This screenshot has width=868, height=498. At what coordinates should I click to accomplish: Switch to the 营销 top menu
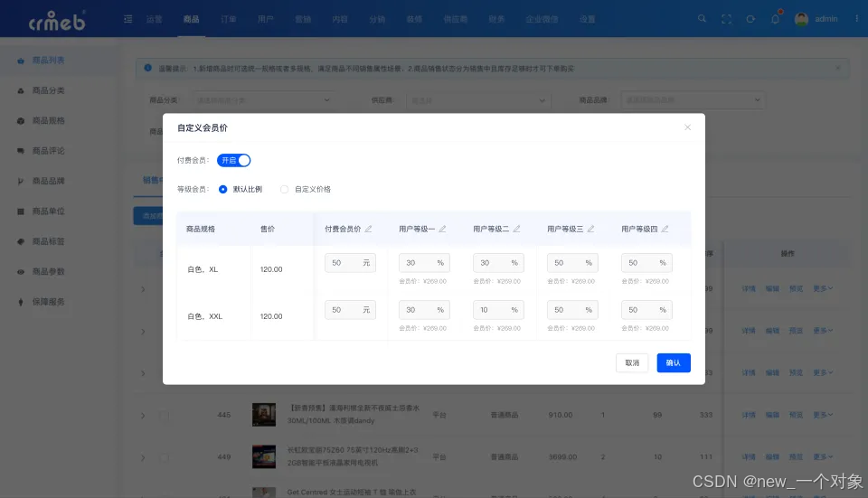[303, 19]
